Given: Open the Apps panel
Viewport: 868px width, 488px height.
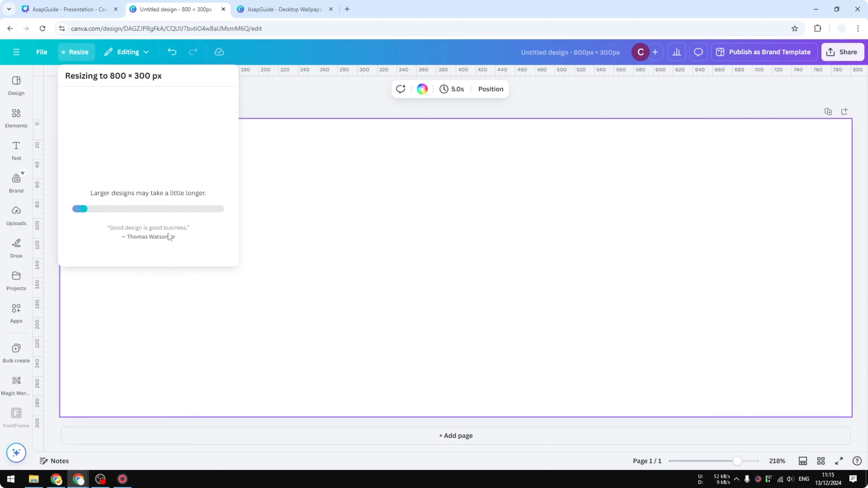Looking at the screenshot, I should (x=16, y=313).
